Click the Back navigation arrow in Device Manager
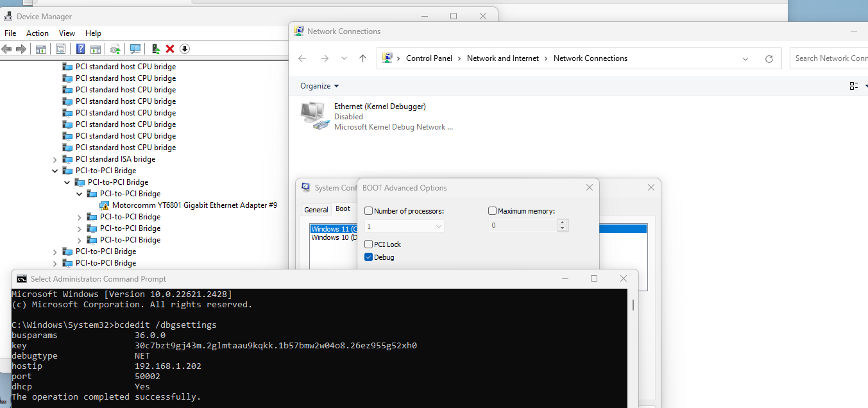The height and width of the screenshot is (408, 868). (6, 49)
